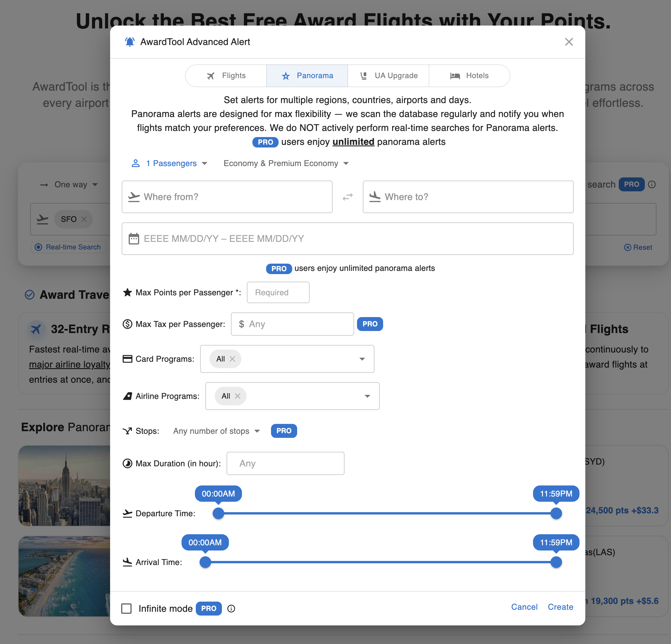Switch to the Hotels tab
This screenshot has height=644, width=671.
469,75
